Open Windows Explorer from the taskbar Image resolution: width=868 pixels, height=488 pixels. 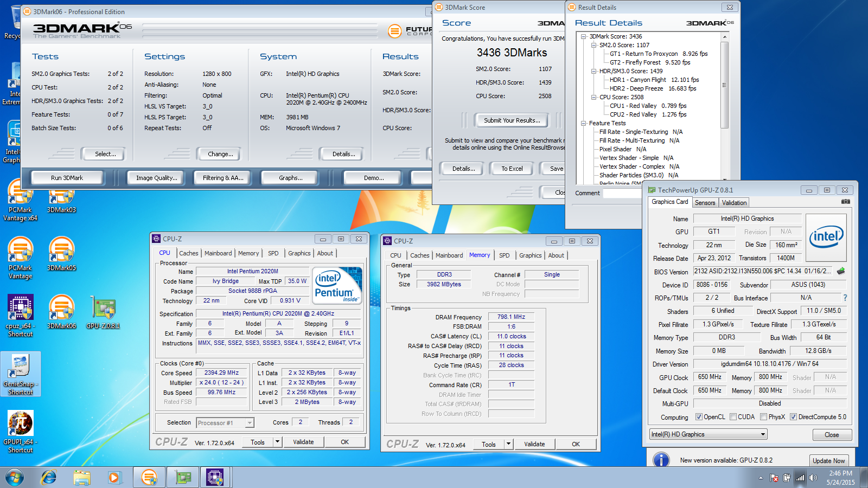[x=82, y=478]
